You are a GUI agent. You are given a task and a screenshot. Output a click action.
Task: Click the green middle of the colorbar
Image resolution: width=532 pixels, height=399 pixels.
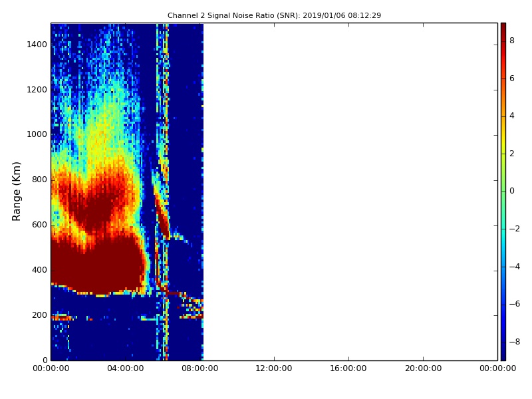pos(503,192)
